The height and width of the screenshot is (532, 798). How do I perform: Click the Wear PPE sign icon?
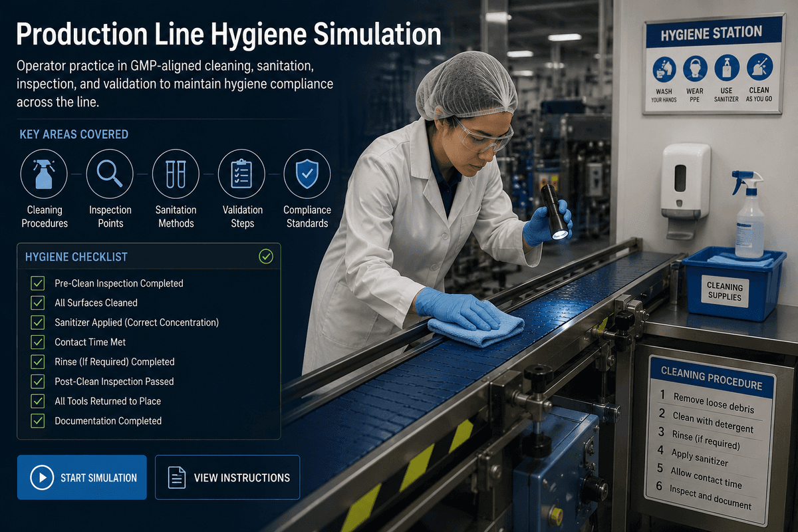pyautogui.click(x=695, y=68)
